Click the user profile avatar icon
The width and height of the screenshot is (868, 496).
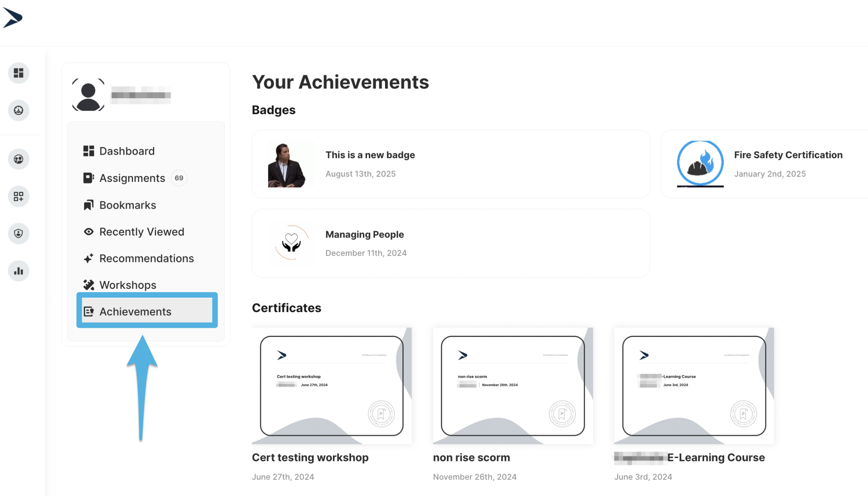point(88,95)
